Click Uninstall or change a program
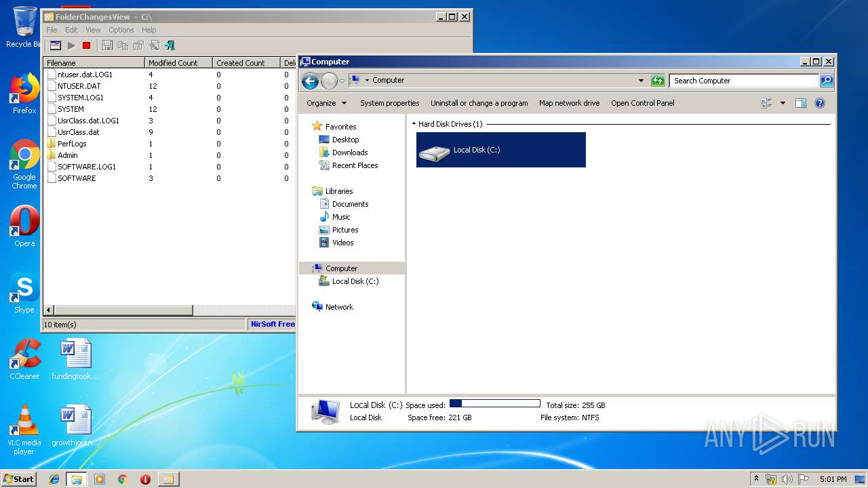Viewport: 868px width, 488px height. [479, 103]
